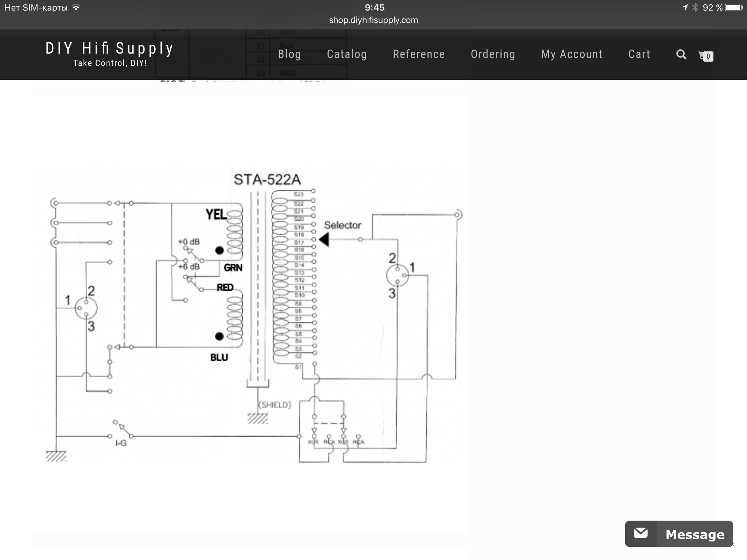Open the shopping cart icon
The width and height of the screenshot is (747, 560).
pos(702,55)
